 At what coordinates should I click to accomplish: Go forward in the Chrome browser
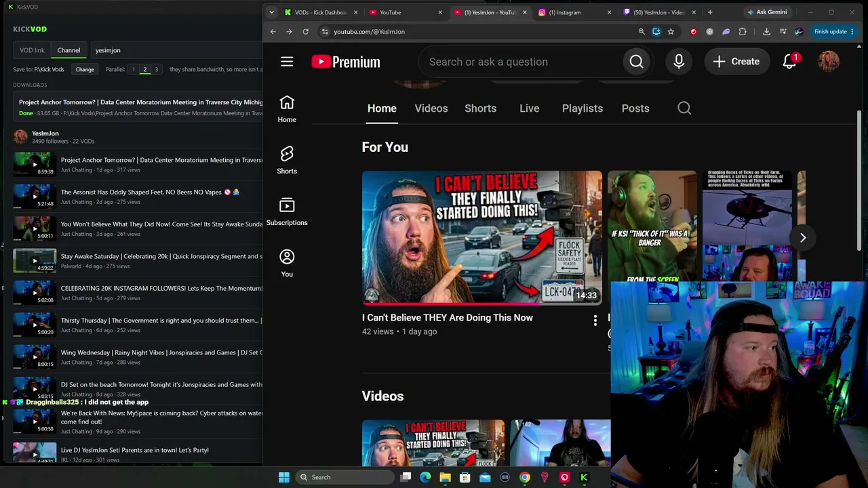pyautogui.click(x=289, y=32)
